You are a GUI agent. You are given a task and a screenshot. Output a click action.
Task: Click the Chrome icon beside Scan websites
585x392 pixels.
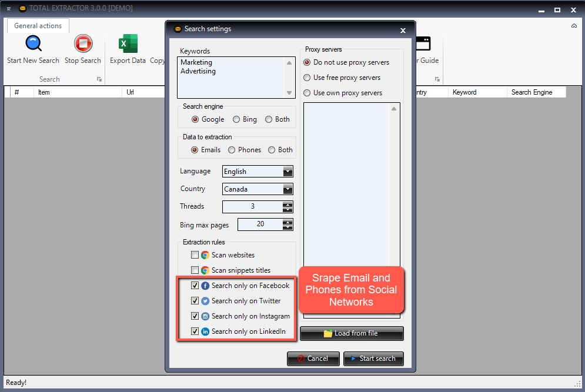(205, 255)
